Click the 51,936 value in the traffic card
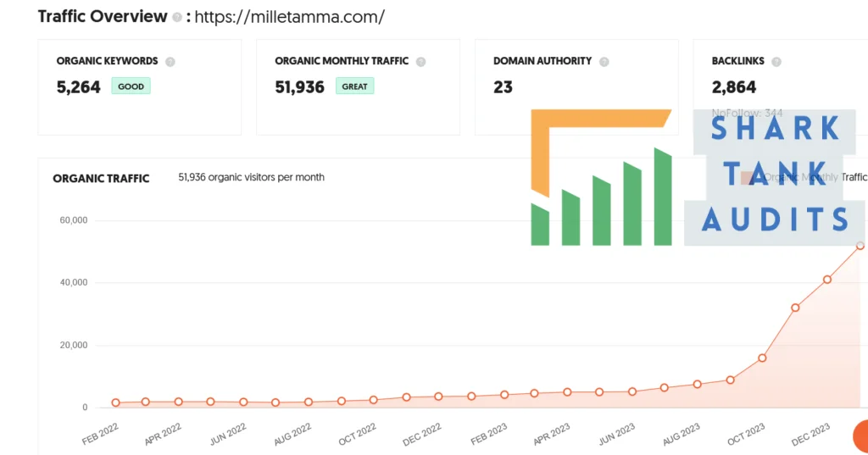Viewport: 868px width, 455px height. (299, 87)
